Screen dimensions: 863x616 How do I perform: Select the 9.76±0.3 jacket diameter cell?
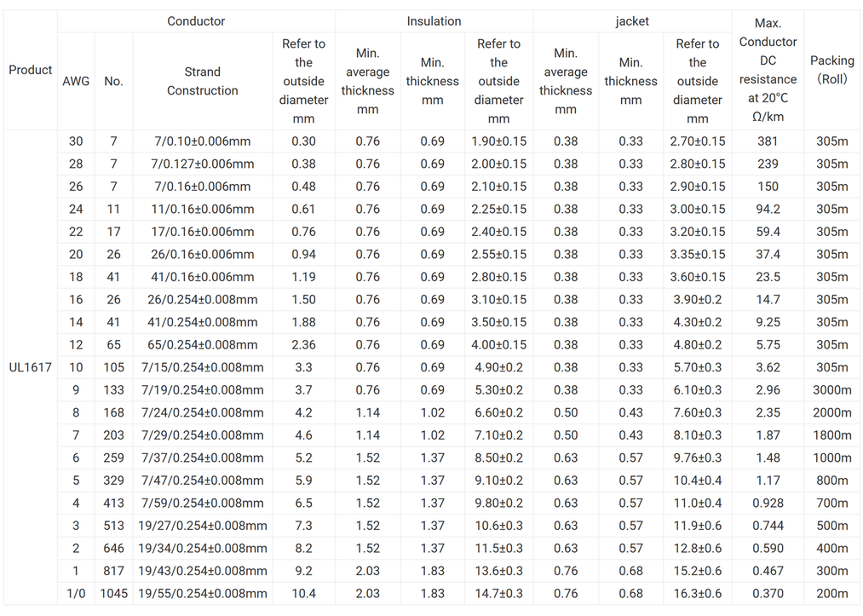coord(698,458)
